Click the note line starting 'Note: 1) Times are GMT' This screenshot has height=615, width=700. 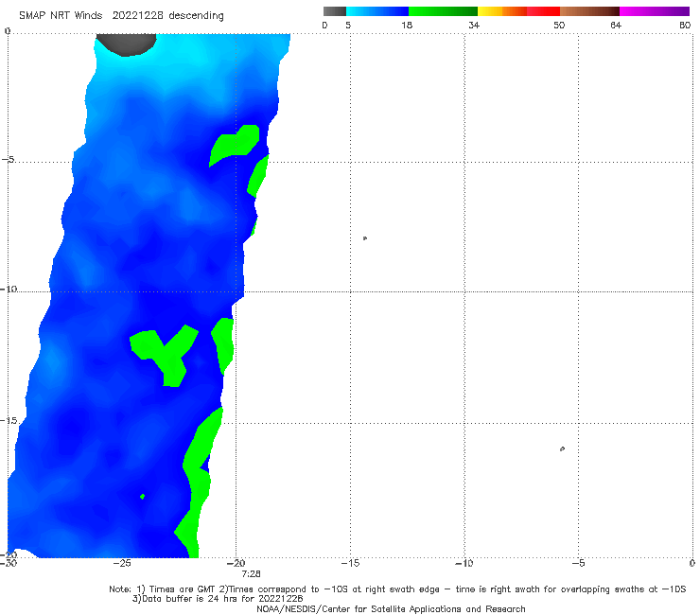(x=397, y=589)
